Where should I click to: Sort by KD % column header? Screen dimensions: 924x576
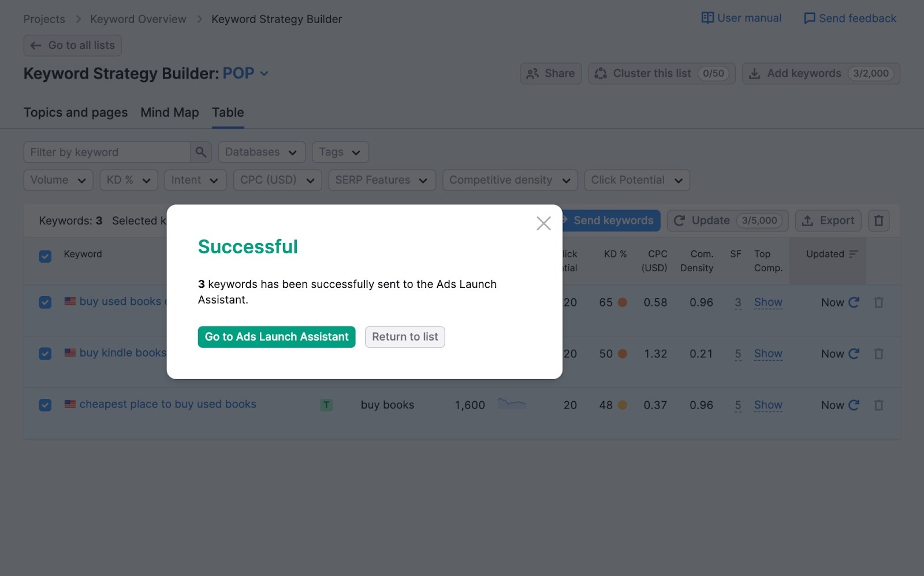pos(615,254)
